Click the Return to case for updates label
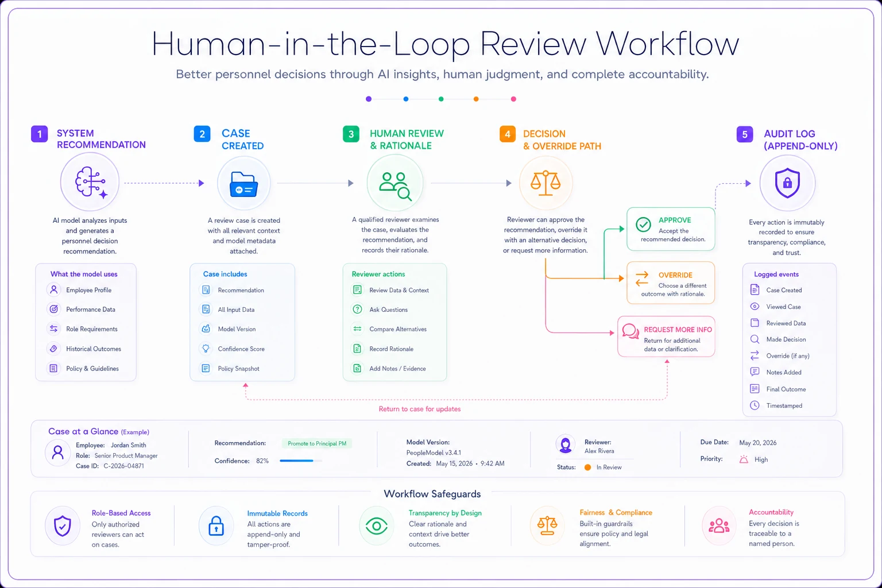This screenshot has height=588, width=882. (x=420, y=409)
